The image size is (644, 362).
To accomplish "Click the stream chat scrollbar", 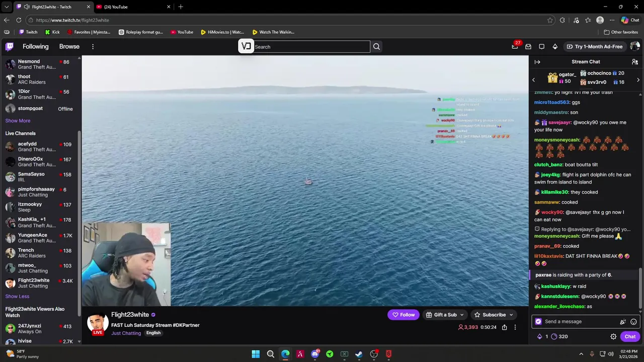I will 640,287.
